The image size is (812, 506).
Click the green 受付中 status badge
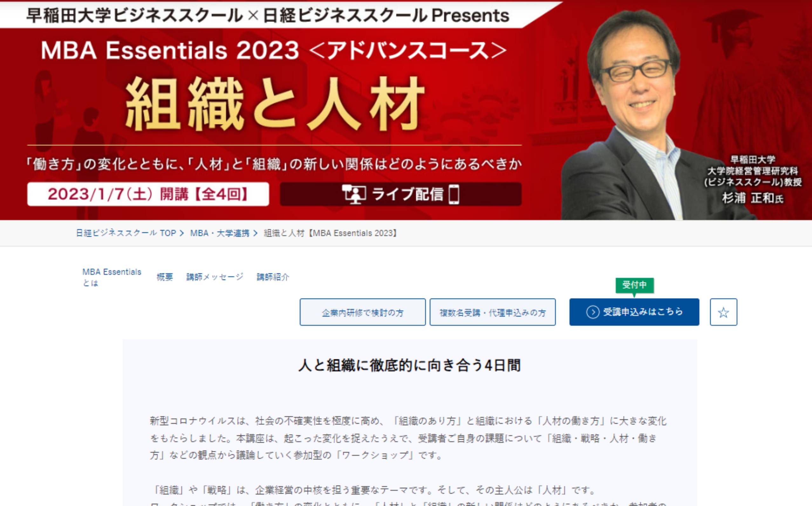click(x=634, y=285)
